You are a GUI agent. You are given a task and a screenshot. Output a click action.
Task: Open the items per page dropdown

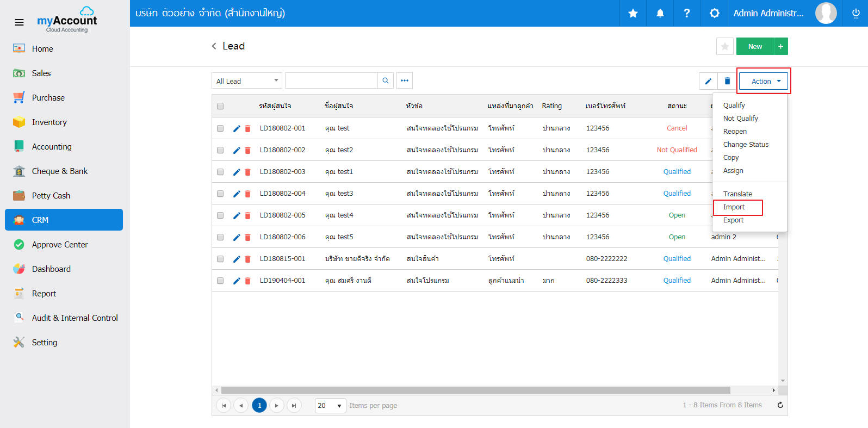pyautogui.click(x=331, y=405)
